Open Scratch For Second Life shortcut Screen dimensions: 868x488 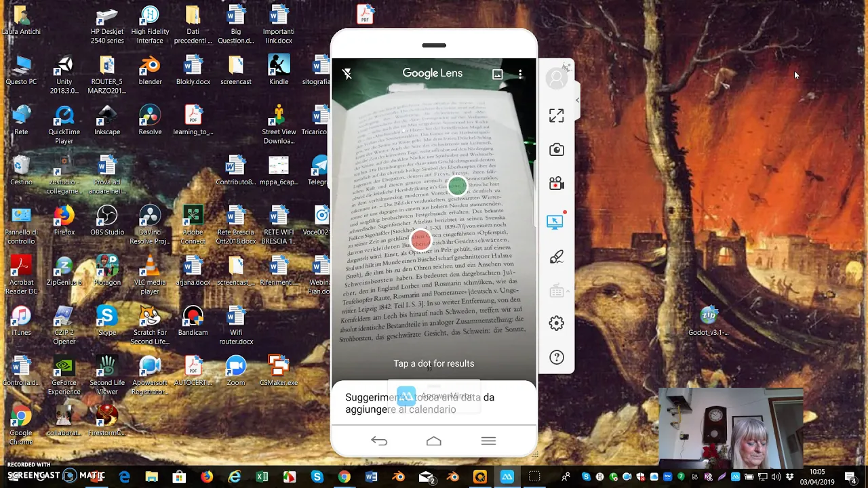coord(150,326)
